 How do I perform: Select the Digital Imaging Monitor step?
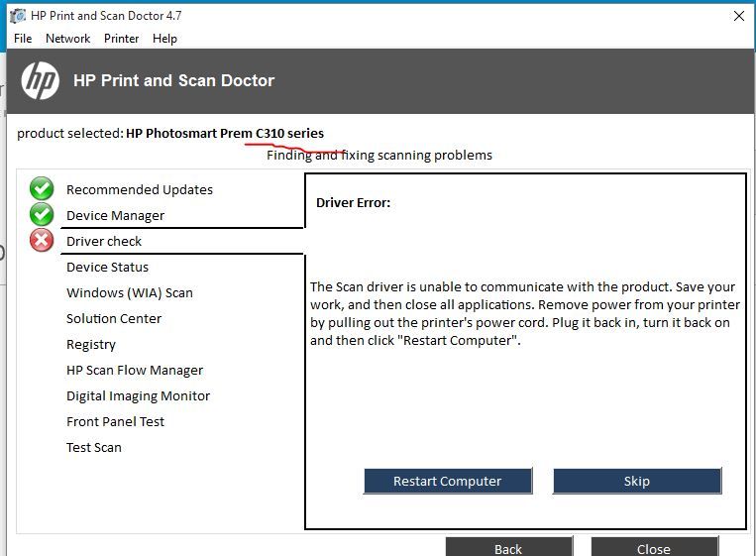[139, 395]
